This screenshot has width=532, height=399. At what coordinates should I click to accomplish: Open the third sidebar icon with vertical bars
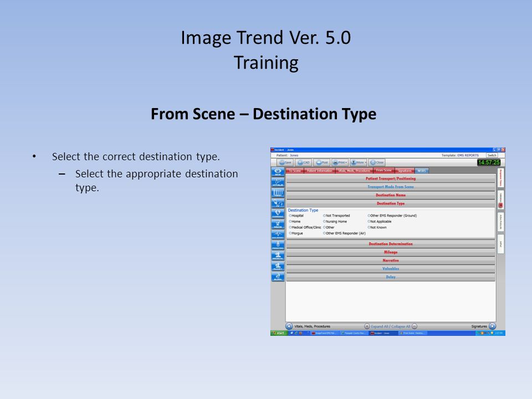point(278,193)
